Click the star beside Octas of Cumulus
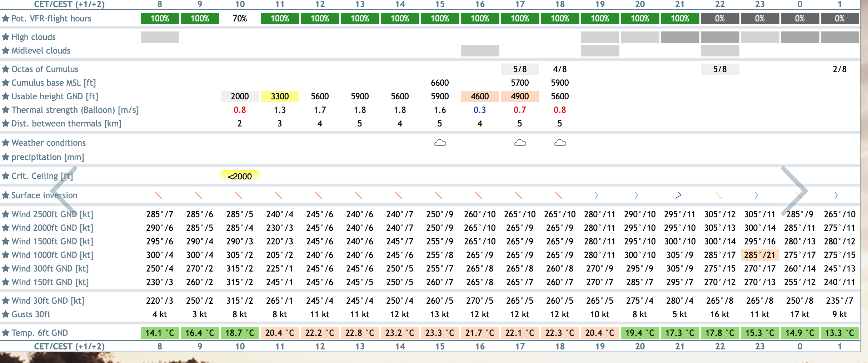The height and width of the screenshot is (363, 868). click(5, 69)
